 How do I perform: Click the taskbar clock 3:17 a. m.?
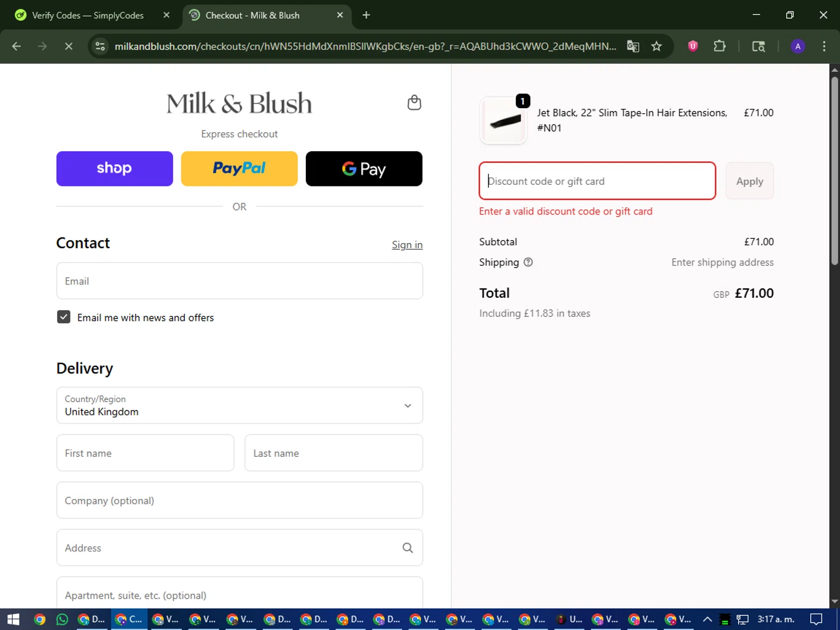[x=776, y=619]
